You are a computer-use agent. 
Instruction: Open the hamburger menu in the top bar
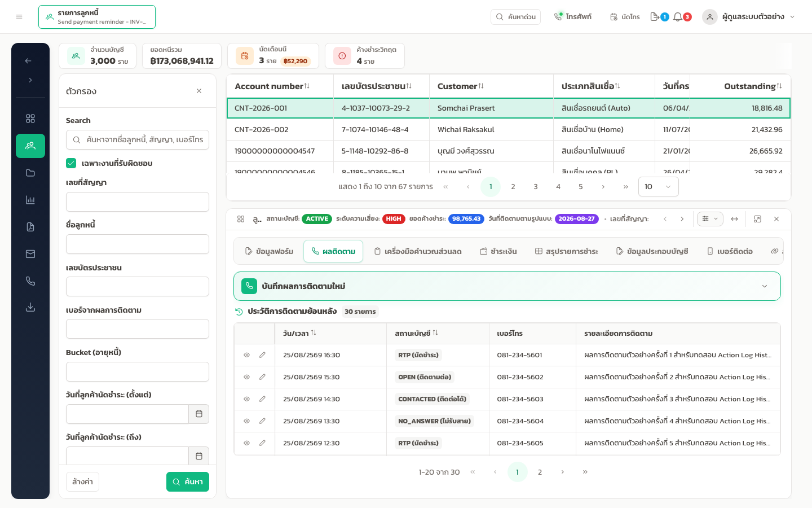click(x=19, y=17)
